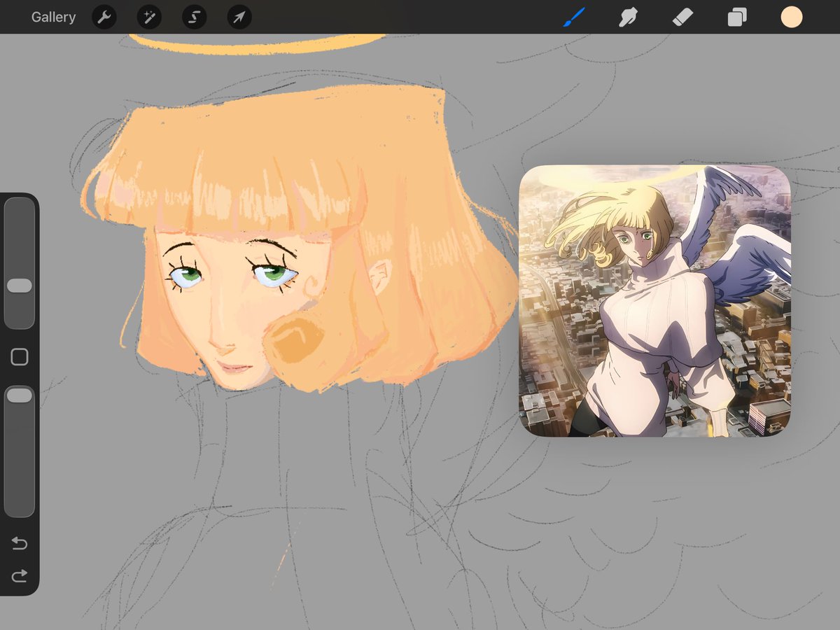Select the Eraser tool
Screen dimensions: 840x630
point(682,17)
